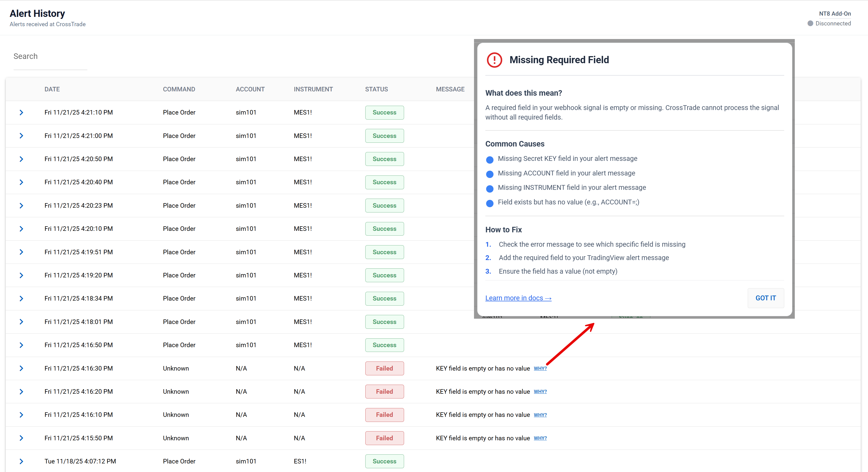The height and width of the screenshot is (472, 868).
Task: Click the GOT IT button
Action: coord(765,298)
